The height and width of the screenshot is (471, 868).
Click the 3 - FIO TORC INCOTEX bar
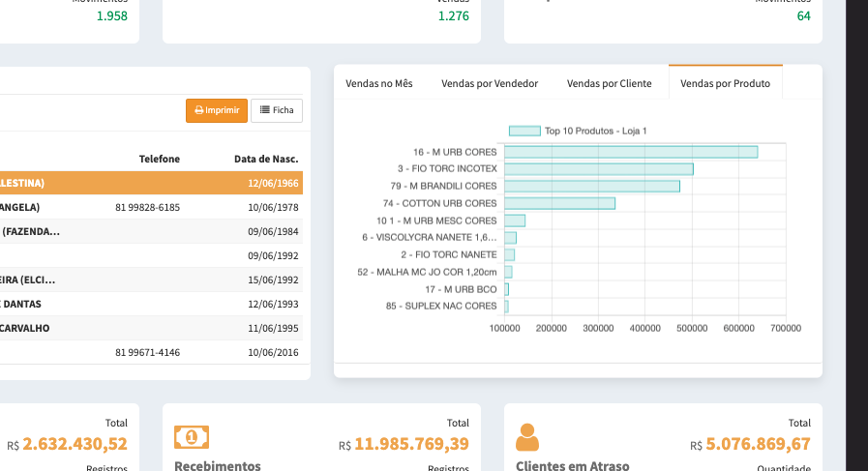coord(598,169)
